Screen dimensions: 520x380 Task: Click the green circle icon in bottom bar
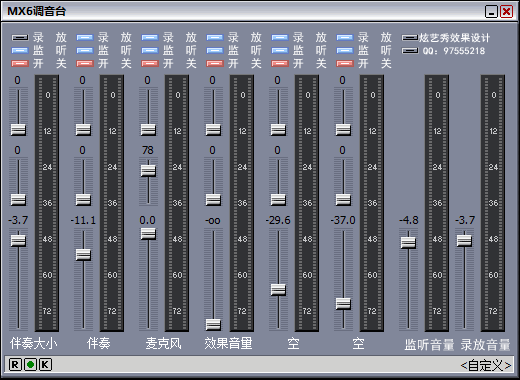(x=30, y=365)
